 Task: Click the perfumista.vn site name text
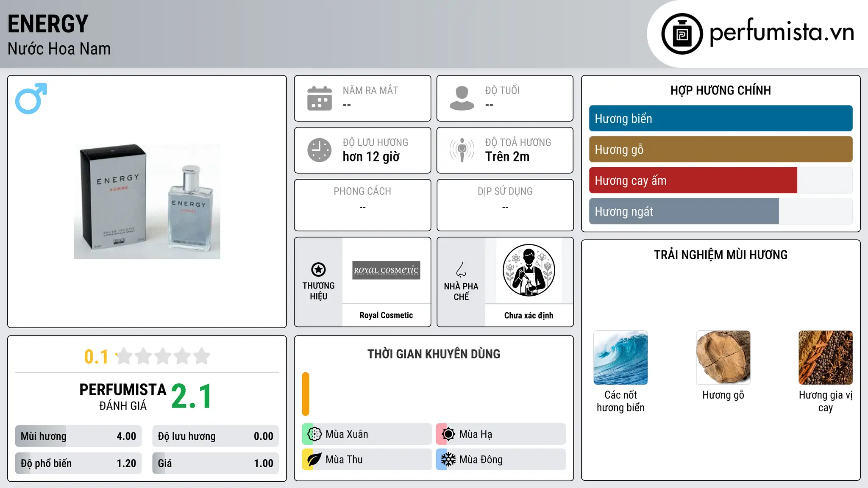coord(782,32)
